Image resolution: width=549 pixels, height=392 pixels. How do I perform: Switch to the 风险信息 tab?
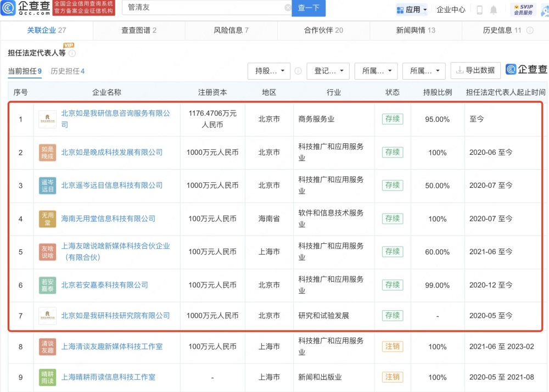coord(231,30)
